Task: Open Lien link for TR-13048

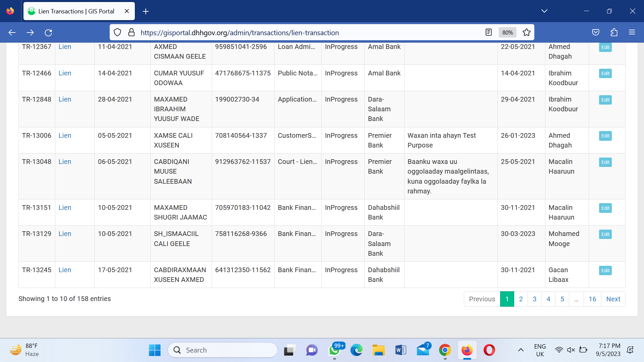Action: [65, 162]
